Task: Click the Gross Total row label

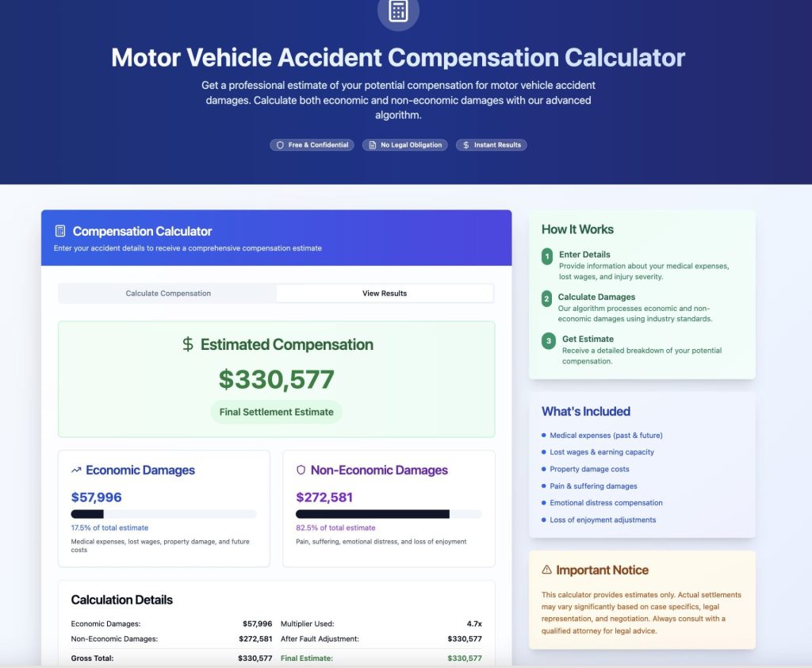Action: click(92, 658)
